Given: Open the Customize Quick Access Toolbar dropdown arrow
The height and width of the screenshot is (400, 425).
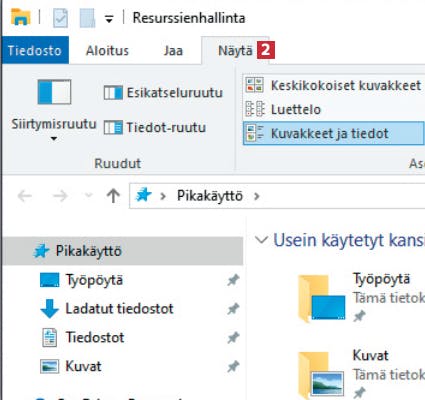Looking at the screenshot, I should point(109,19).
